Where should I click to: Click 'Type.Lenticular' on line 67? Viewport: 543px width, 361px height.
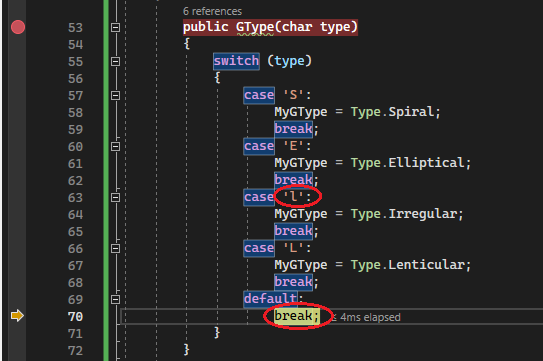(x=407, y=265)
